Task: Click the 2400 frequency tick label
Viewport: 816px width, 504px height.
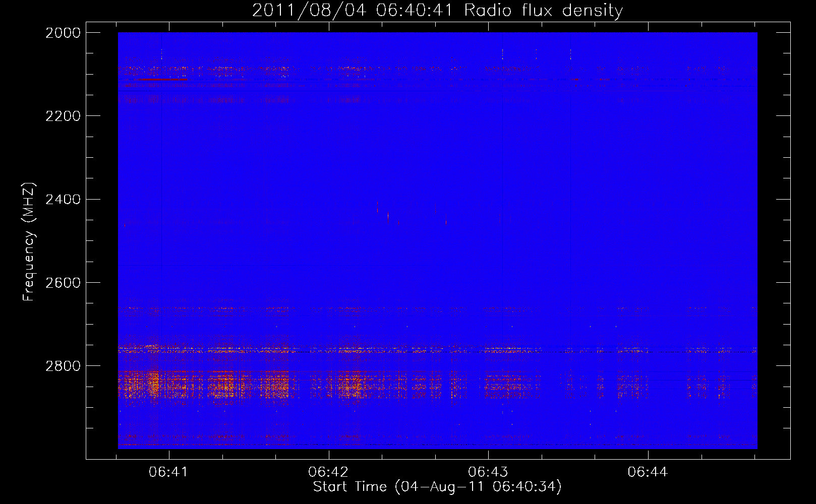Action: (x=63, y=200)
